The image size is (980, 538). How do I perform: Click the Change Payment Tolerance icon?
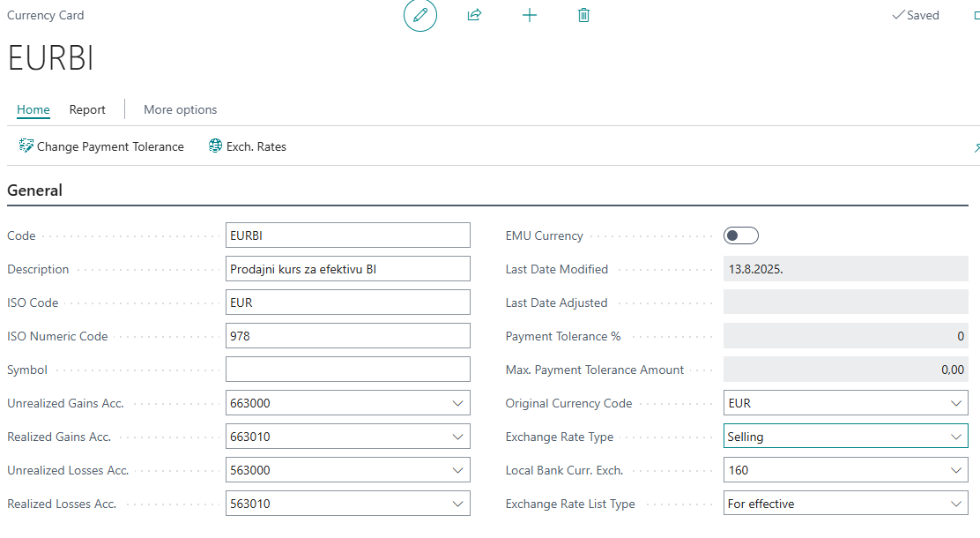coord(26,146)
